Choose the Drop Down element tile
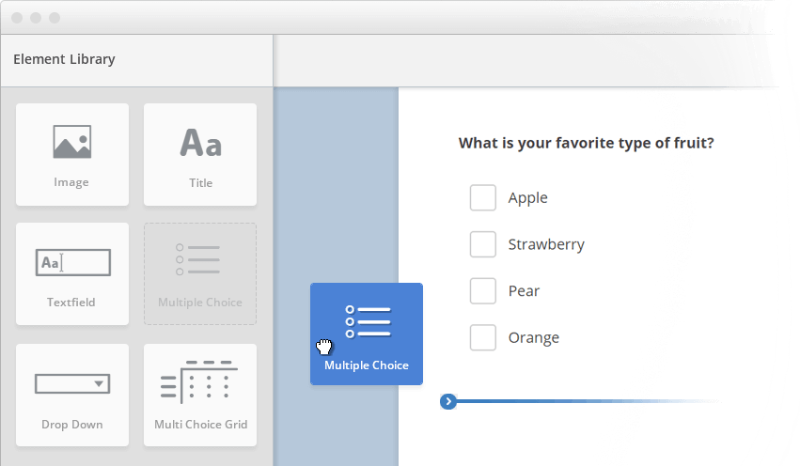Viewport: 800px width, 466px height. [x=72, y=395]
